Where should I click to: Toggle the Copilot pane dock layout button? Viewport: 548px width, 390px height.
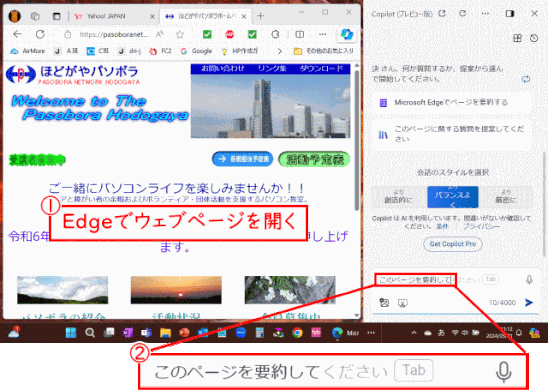tap(510, 14)
